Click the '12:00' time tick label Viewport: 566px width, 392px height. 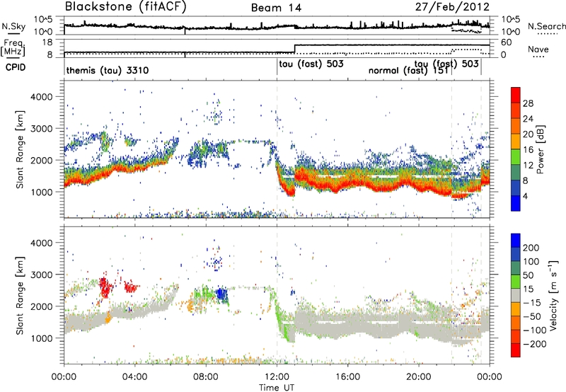(277, 377)
